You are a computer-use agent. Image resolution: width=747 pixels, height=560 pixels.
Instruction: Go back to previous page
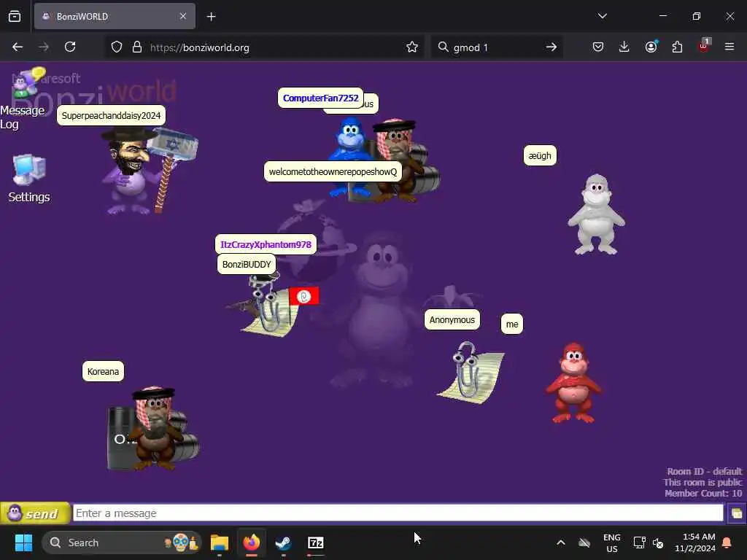pyautogui.click(x=18, y=47)
